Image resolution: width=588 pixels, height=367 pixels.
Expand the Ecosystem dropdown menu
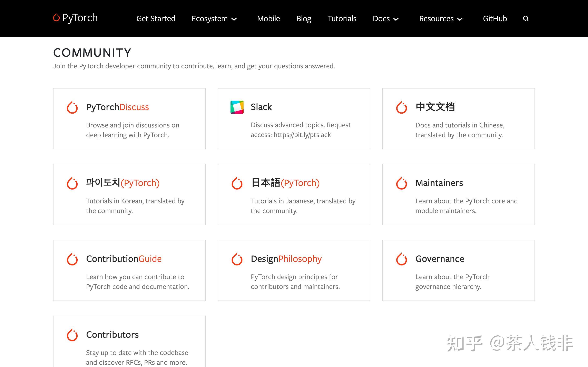coord(214,18)
